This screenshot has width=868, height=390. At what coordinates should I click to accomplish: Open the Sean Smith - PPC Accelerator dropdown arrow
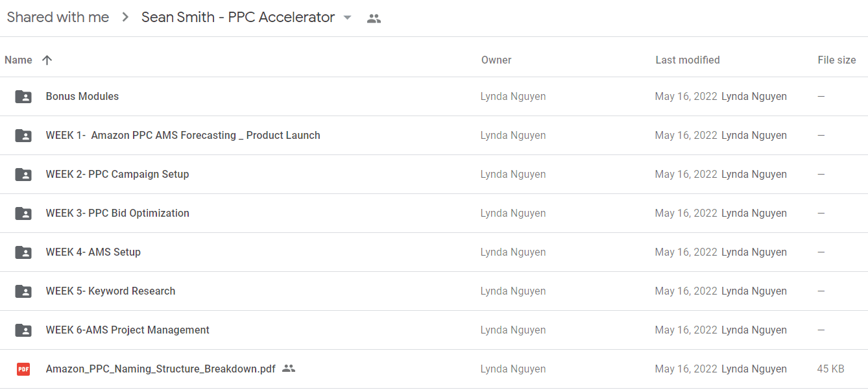coord(347,18)
